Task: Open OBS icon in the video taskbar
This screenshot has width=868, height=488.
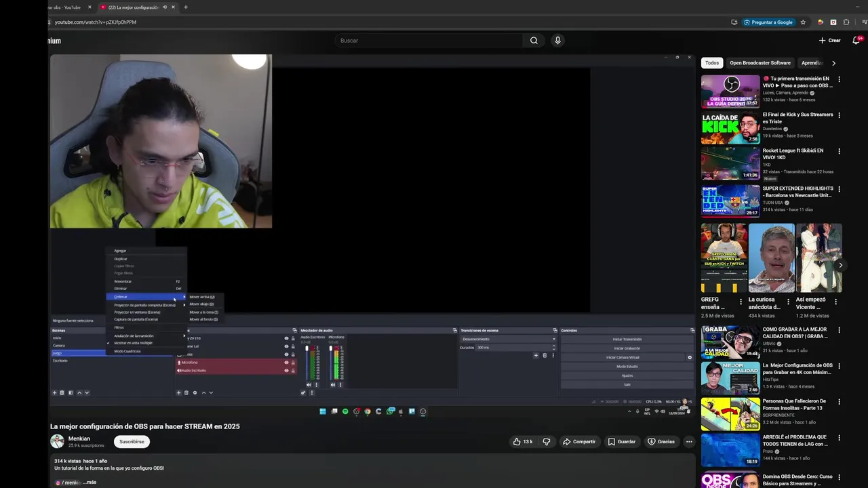Action: (422, 411)
